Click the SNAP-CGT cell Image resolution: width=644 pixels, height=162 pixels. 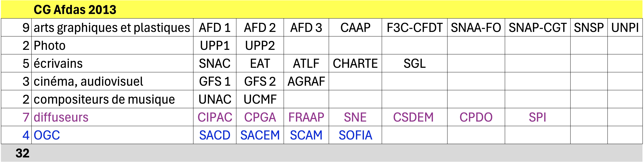[537, 28]
